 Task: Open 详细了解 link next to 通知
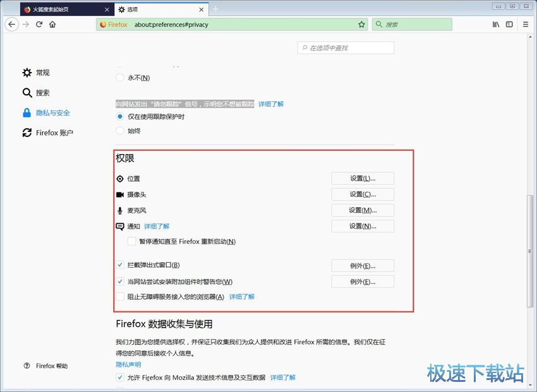pos(157,226)
